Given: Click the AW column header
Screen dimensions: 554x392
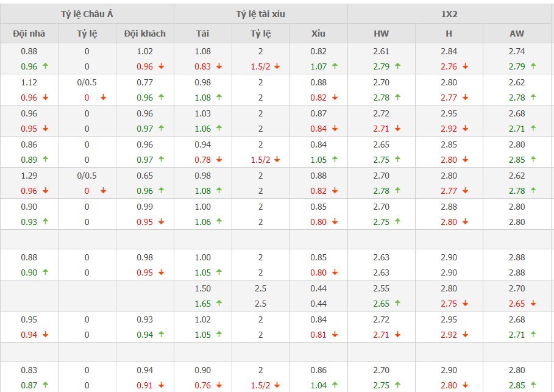Looking at the screenshot, I should point(517,34).
